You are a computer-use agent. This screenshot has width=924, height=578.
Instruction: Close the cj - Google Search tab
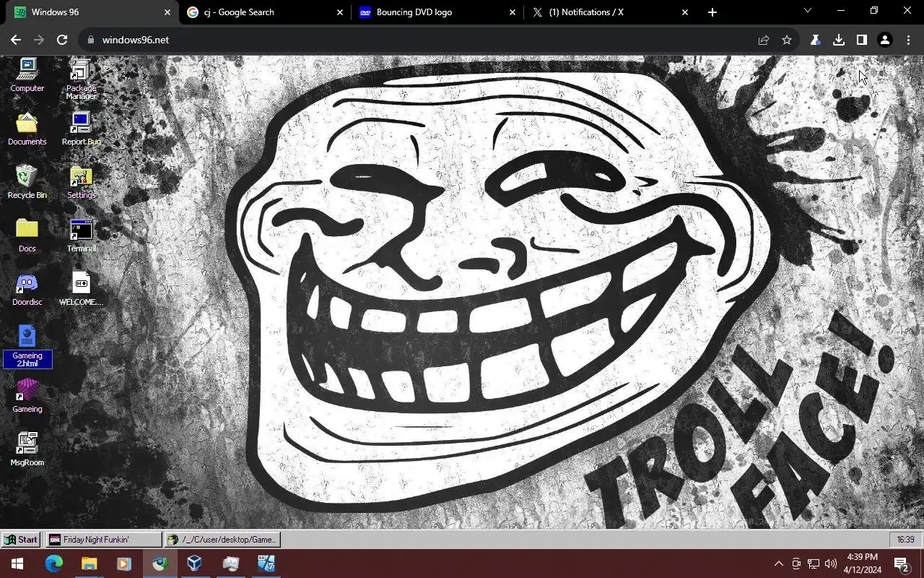[340, 12]
